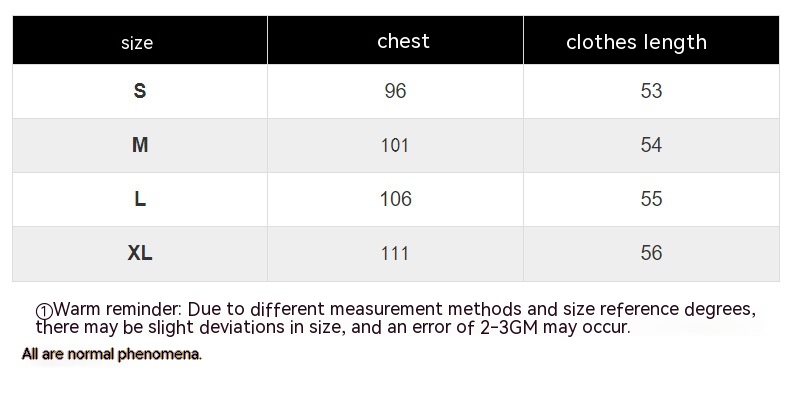Select the L size row label
The width and height of the screenshot is (790, 400).
(140, 199)
